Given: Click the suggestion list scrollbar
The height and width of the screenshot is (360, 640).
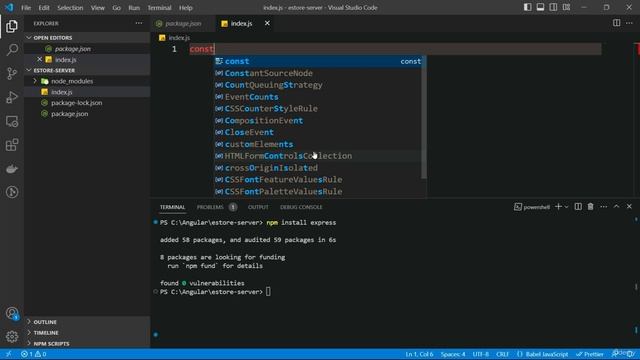Looking at the screenshot, I should (x=424, y=118).
